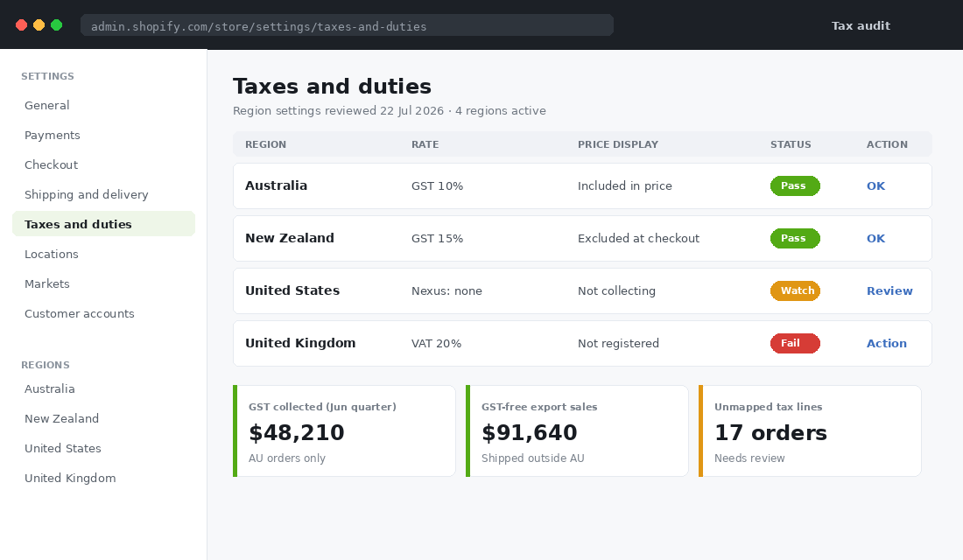Open GST collected $48,210 card
The width and height of the screenshot is (963, 560).
(345, 431)
